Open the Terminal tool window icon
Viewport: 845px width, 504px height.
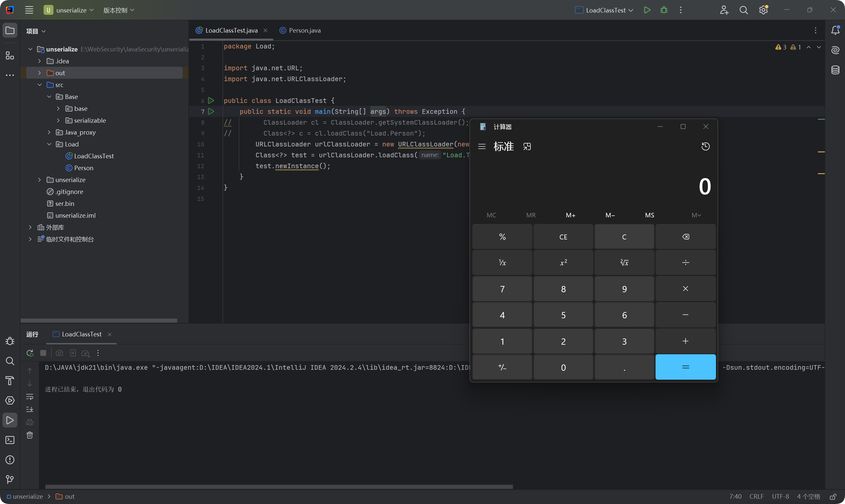point(10,440)
